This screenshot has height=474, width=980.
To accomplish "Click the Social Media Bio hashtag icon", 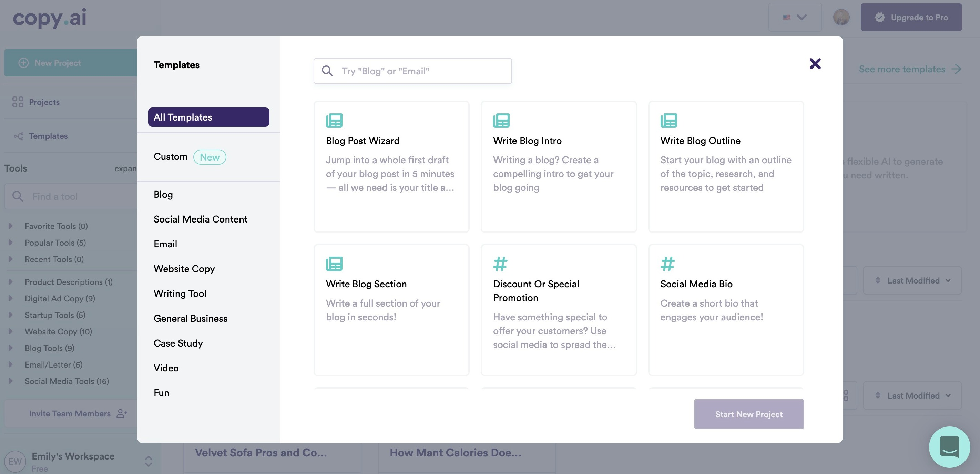I will pyautogui.click(x=668, y=264).
